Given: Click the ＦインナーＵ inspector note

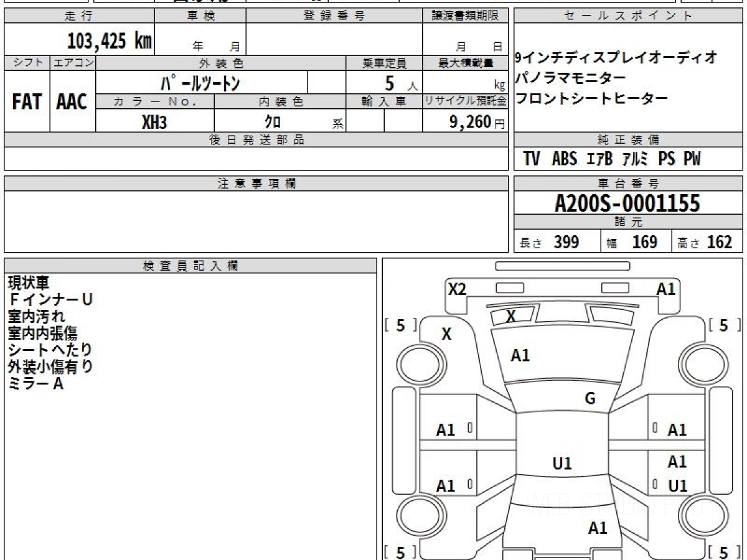Looking at the screenshot, I should pyautogui.click(x=50, y=300).
